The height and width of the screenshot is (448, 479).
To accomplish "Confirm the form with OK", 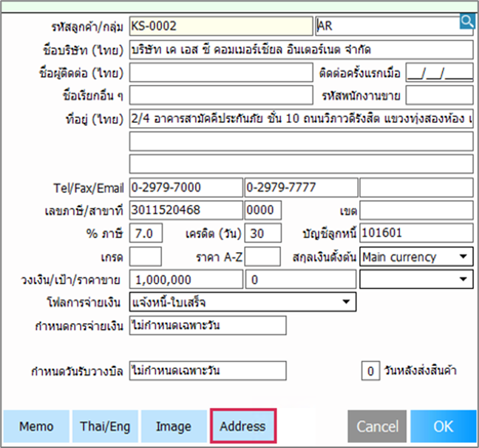I will click(x=444, y=427).
